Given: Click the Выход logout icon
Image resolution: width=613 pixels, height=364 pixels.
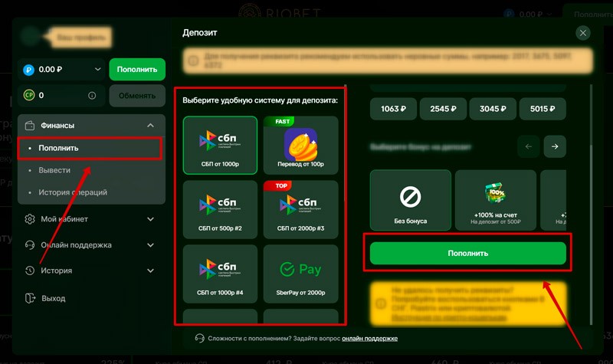Looking at the screenshot, I should click(31, 298).
